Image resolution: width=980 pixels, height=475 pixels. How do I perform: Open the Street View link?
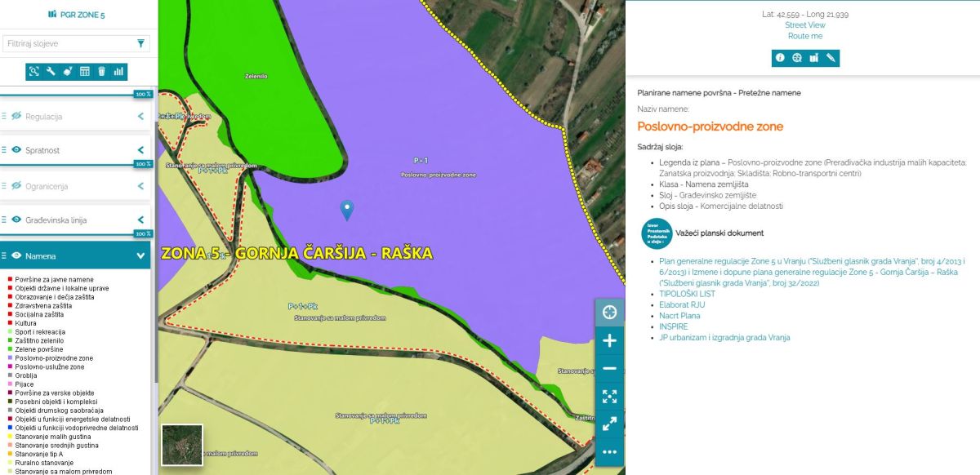pos(804,25)
